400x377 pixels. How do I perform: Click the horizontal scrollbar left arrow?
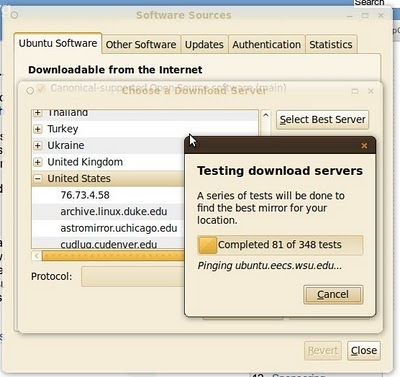coord(37,256)
